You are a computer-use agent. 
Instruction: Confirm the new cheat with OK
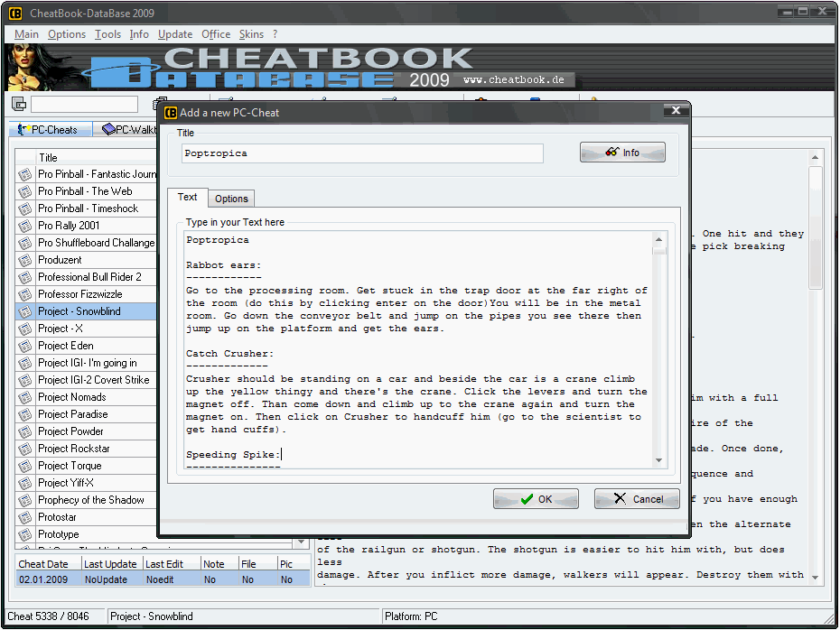coord(536,499)
